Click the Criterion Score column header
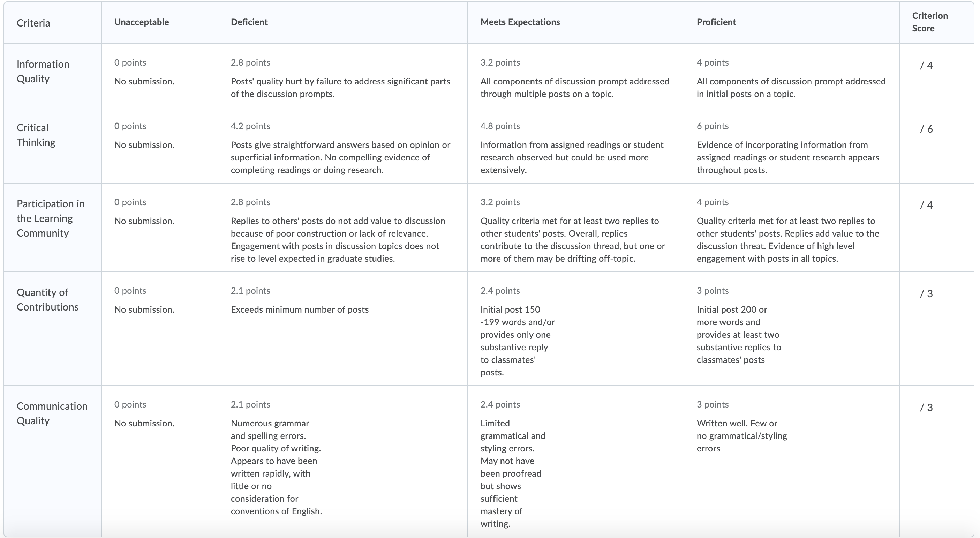 (x=930, y=22)
